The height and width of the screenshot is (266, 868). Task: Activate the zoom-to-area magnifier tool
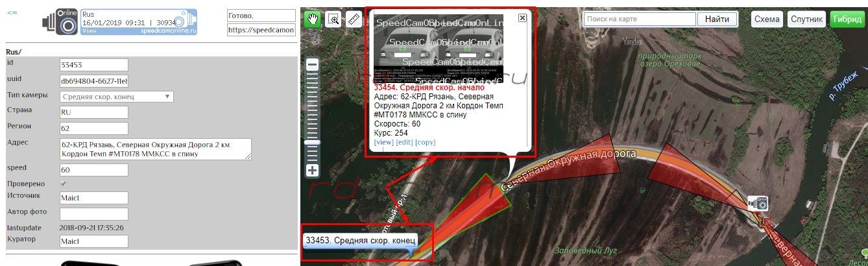(333, 19)
